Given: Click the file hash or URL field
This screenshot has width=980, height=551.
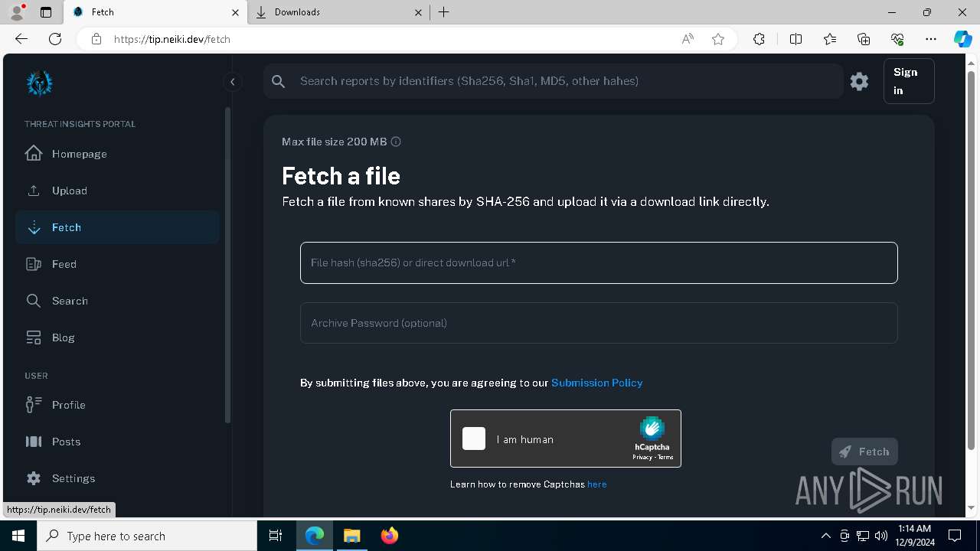Looking at the screenshot, I should tap(599, 262).
